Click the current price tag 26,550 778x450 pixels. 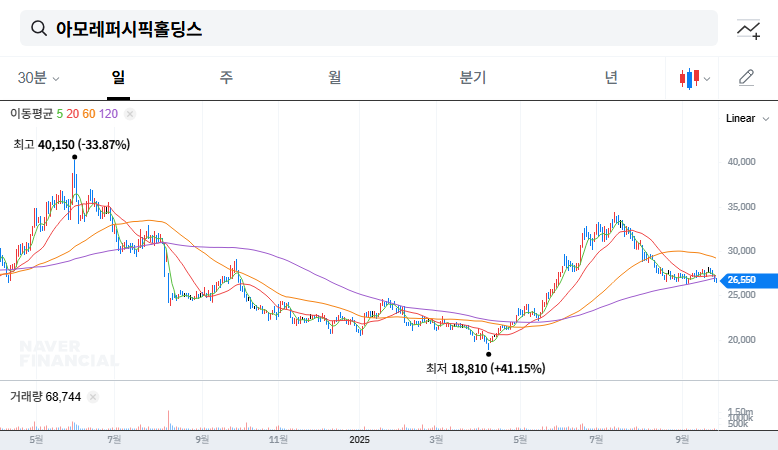tap(748, 280)
